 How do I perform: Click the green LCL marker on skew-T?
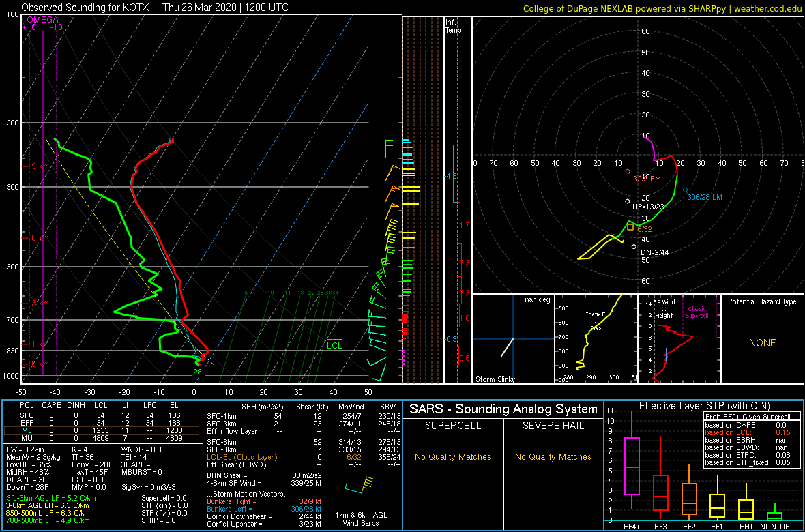coord(334,344)
